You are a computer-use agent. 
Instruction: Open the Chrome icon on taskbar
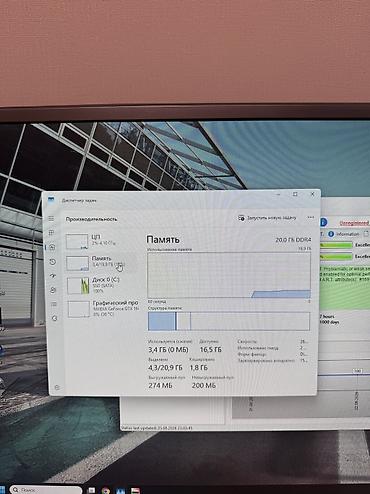pos(106,490)
